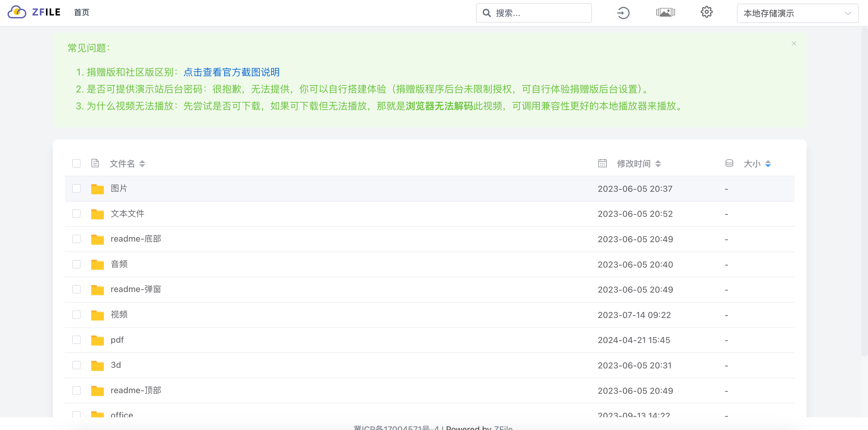The width and height of the screenshot is (868, 430).
Task: Click the document icon beside 文件名
Action: pos(95,163)
